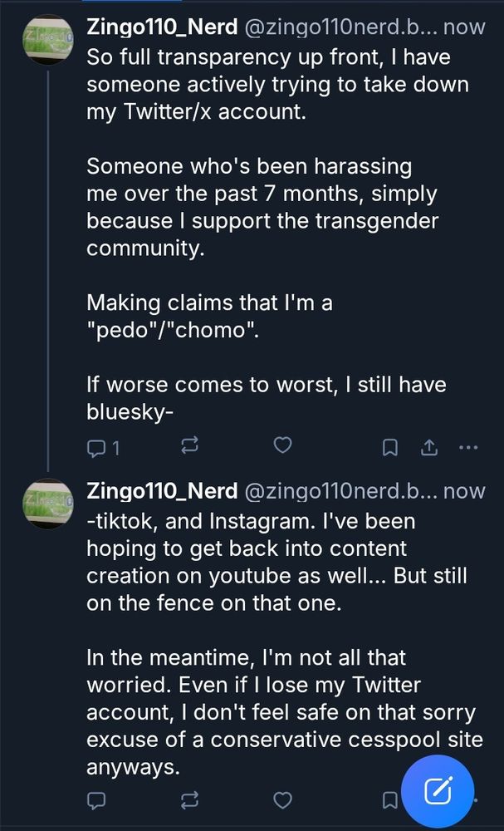Image resolution: width=504 pixels, height=831 pixels.
Task: Share the first post via share icon
Action: point(429,447)
